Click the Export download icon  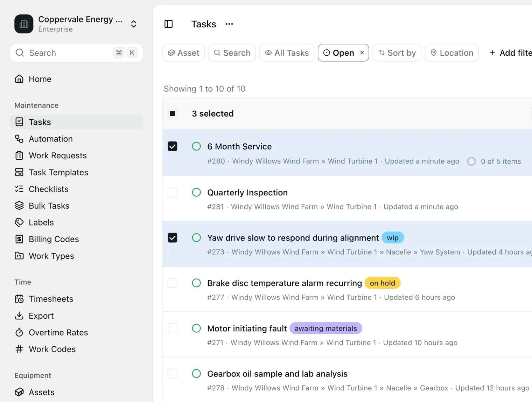click(x=19, y=316)
